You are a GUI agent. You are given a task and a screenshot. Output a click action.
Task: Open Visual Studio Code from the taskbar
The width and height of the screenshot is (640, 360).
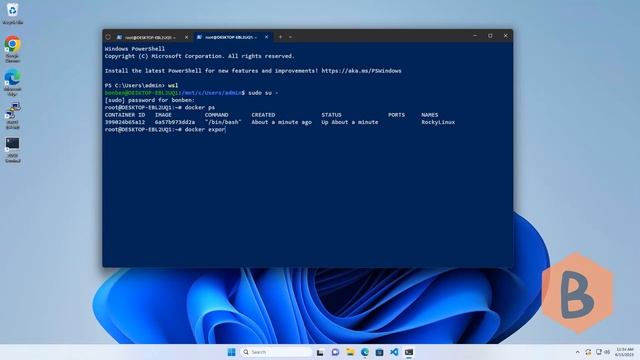(394, 352)
